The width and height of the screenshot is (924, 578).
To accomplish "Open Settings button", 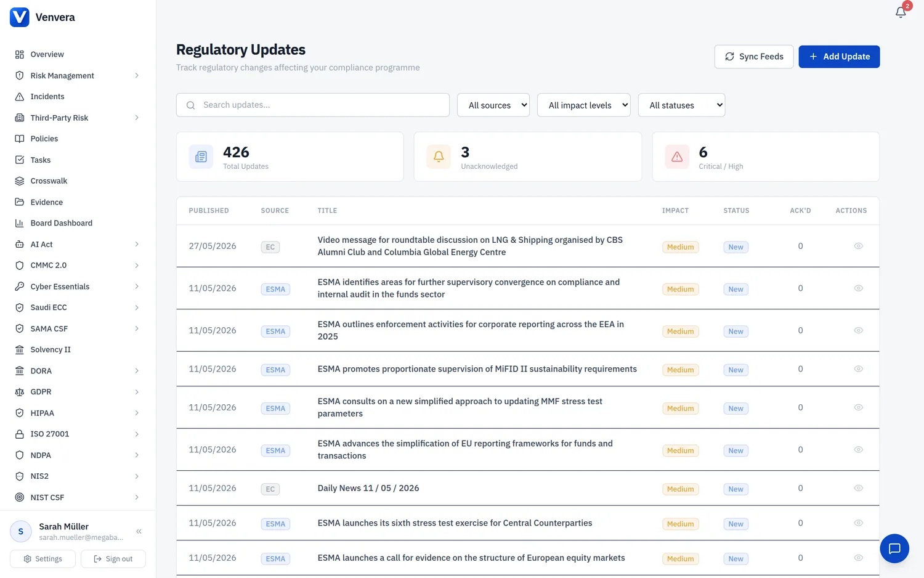I will pos(43,559).
